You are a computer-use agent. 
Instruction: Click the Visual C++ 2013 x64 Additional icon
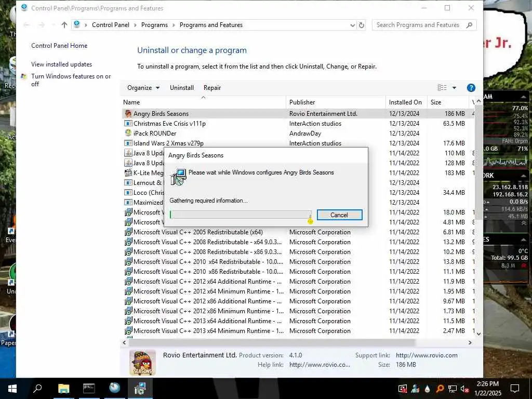tap(128, 321)
